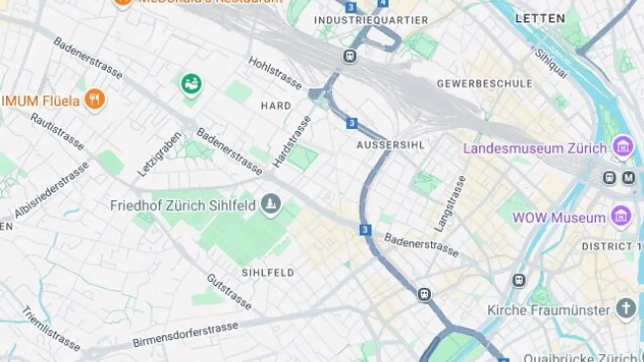Select the Friedhof Zürich Sihlfeld label
Image resolution: width=644 pixels, height=362 pixels.
coord(183,206)
